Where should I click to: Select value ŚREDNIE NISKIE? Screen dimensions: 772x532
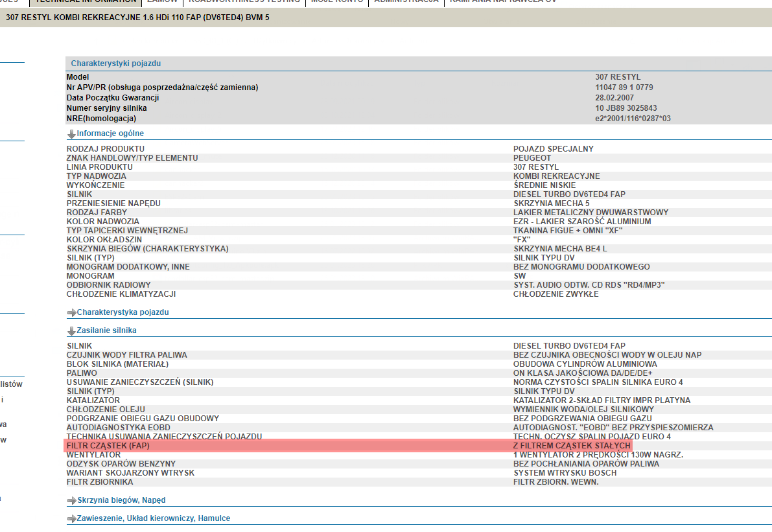[544, 185]
